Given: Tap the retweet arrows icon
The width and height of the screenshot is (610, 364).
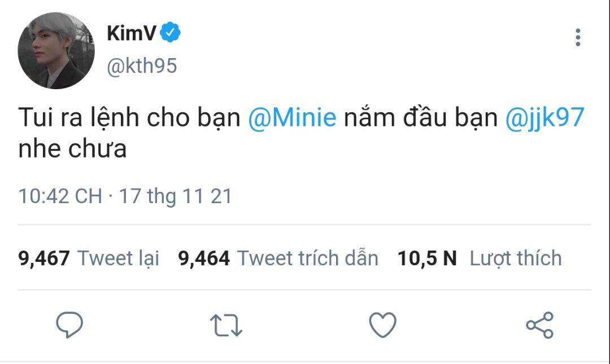Looking at the screenshot, I should pos(226,325).
